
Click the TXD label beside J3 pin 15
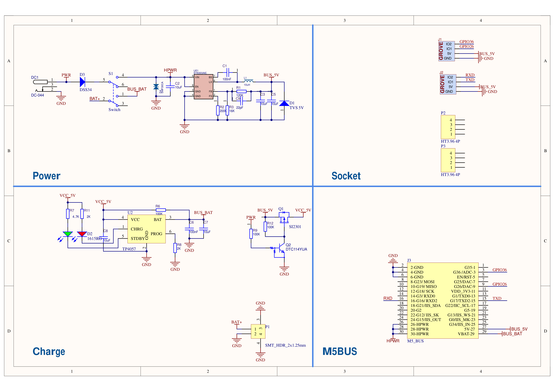pyautogui.click(x=497, y=298)
